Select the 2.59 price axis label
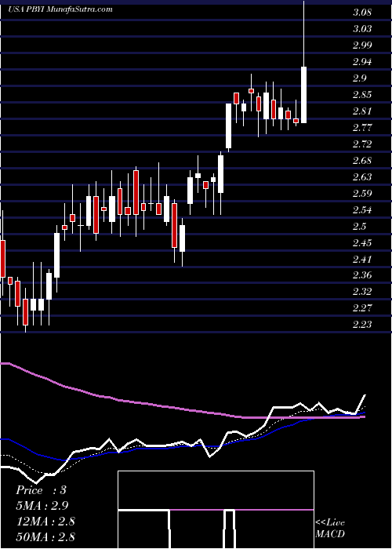This screenshot has height=549, width=392. point(362,193)
